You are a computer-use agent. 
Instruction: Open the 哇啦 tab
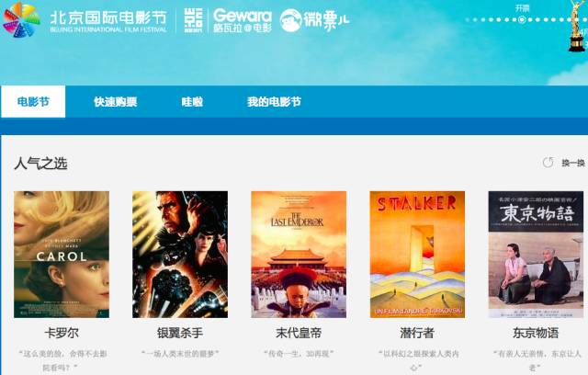192,102
